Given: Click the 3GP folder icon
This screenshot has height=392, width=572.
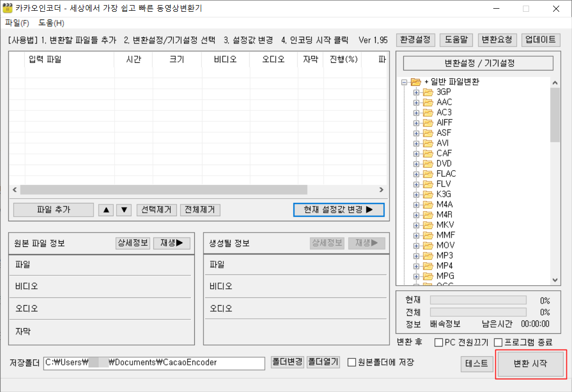Looking at the screenshot, I should [x=428, y=92].
